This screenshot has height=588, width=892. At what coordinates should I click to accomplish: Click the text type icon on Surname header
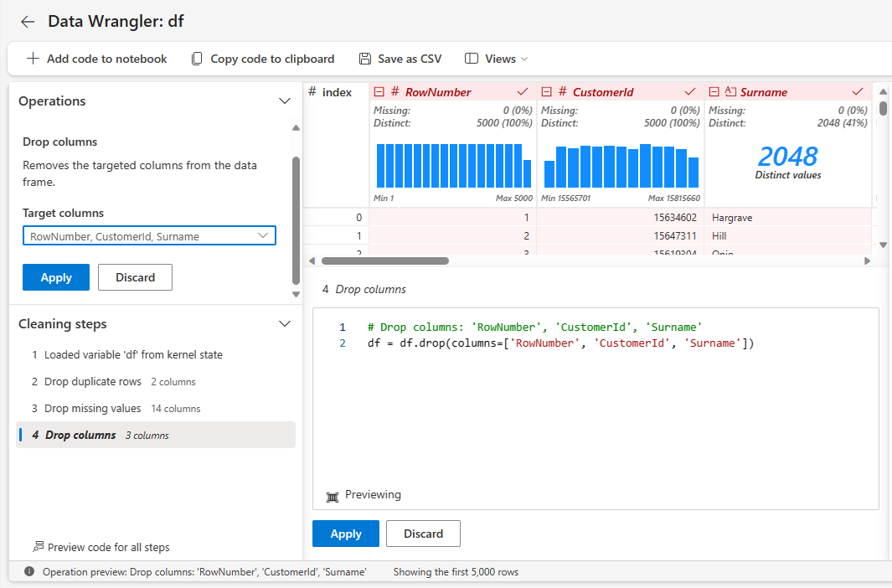click(x=730, y=92)
